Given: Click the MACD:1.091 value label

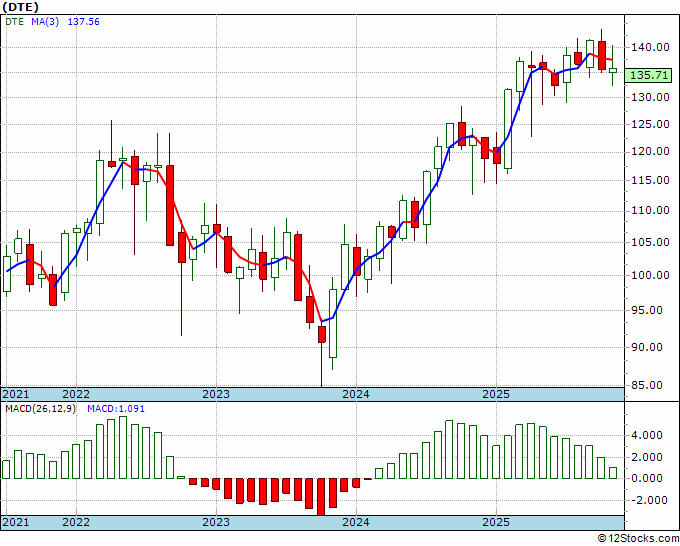Looking at the screenshot, I should point(116,409).
